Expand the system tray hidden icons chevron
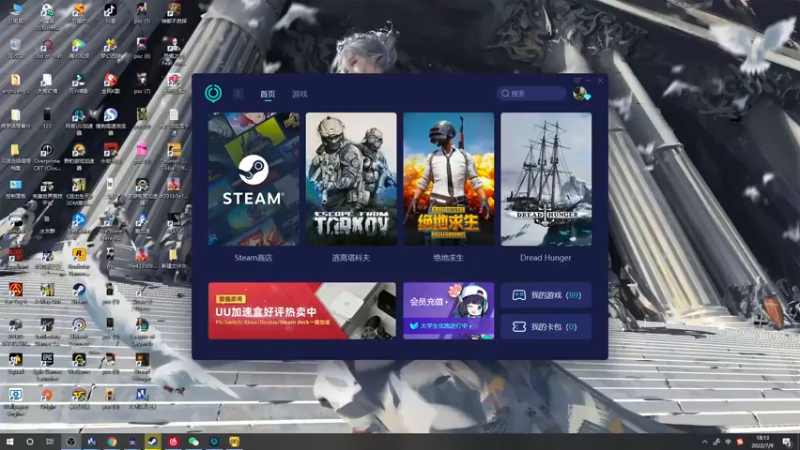800x450 pixels. tap(705, 442)
